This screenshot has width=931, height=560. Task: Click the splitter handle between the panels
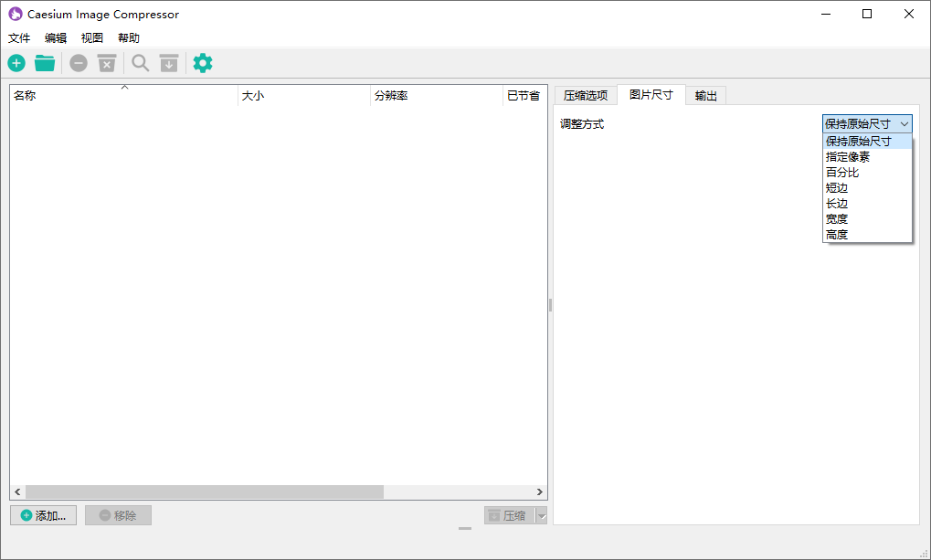[550, 305]
